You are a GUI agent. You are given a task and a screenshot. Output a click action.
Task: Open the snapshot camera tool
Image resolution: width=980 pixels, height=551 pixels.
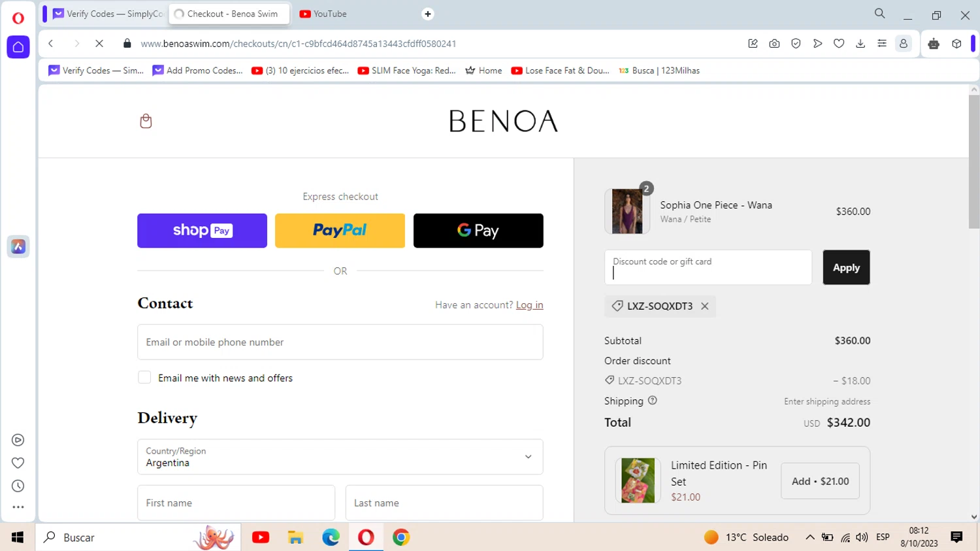coord(774,44)
